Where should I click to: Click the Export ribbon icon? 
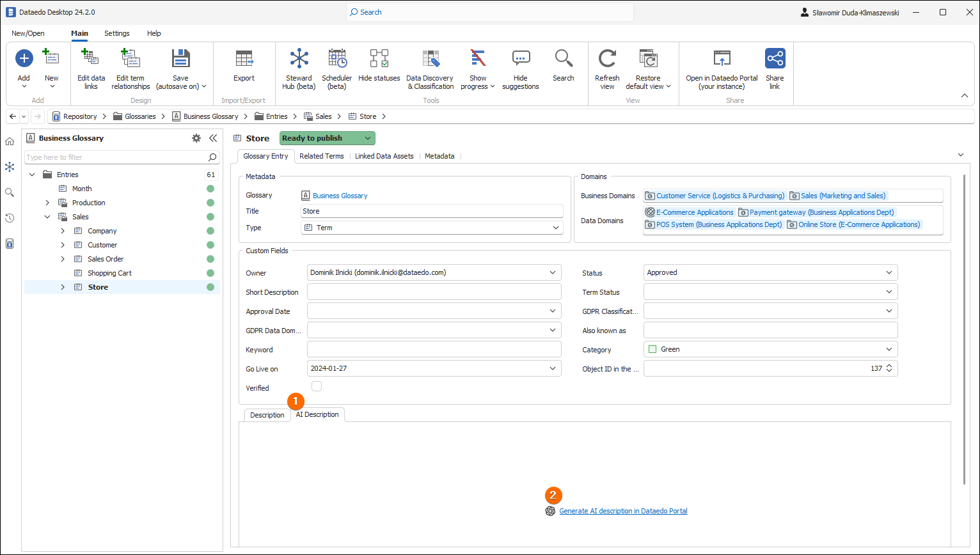[244, 58]
